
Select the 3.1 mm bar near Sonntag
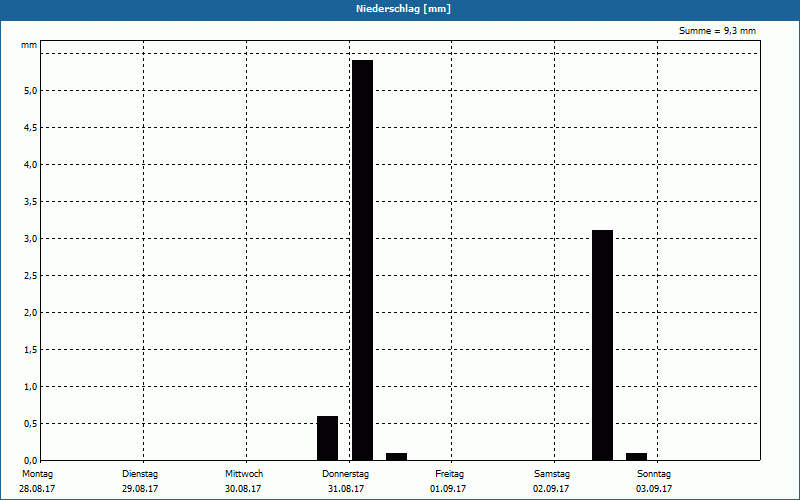(603, 345)
